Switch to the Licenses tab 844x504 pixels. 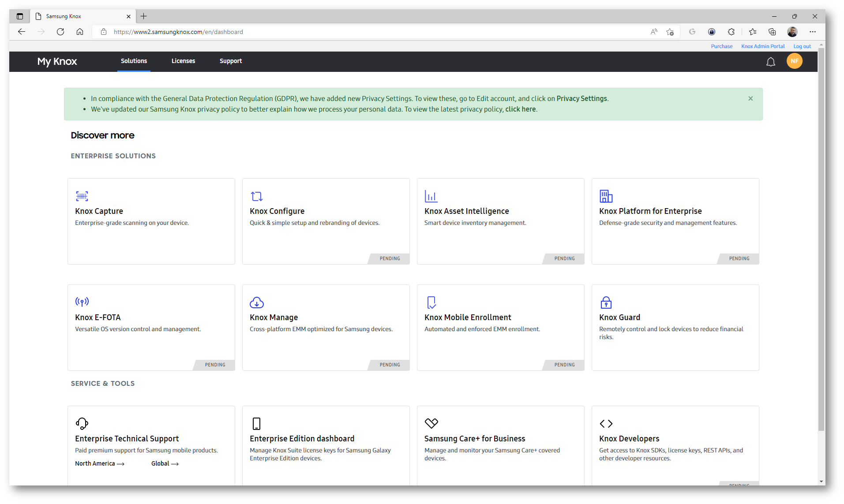tap(183, 61)
